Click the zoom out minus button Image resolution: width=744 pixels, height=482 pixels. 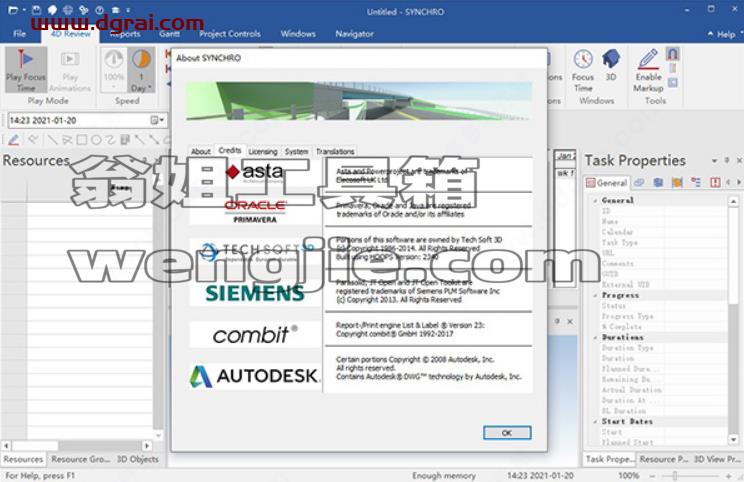click(x=652, y=475)
